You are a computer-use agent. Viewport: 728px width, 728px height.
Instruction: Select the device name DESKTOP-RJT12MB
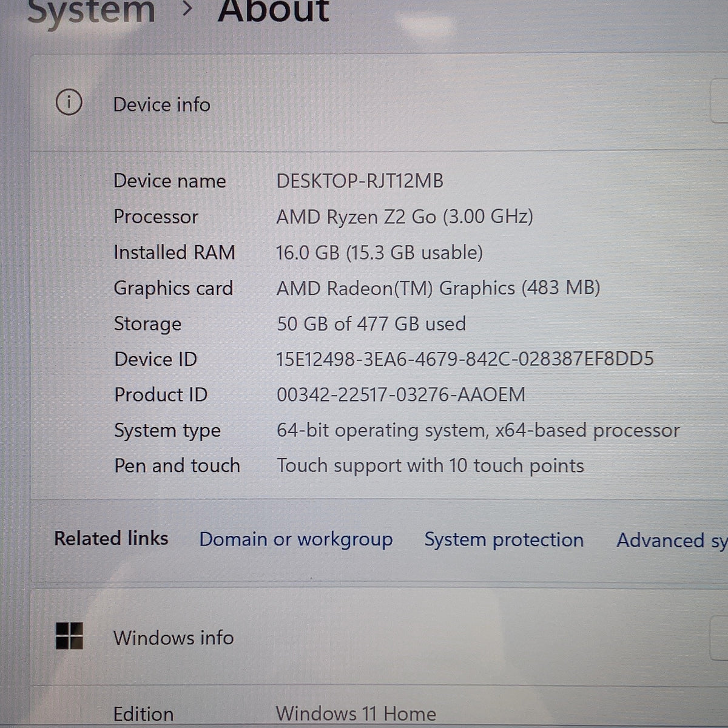click(x=360, y=181)
